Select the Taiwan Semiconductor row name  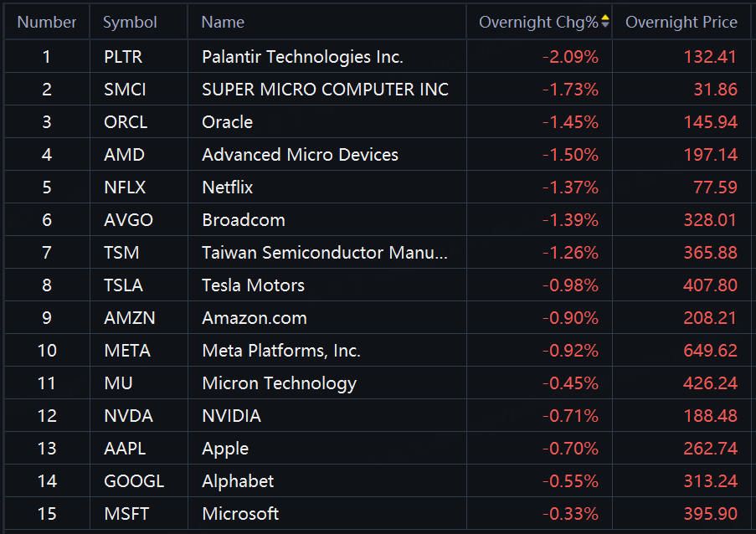[325, 253]
